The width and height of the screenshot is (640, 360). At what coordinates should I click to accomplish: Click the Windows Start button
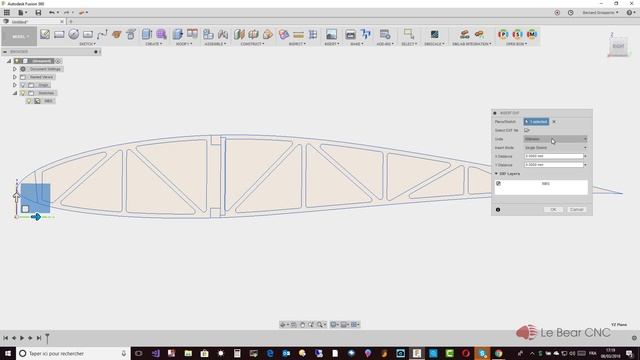(x=8, y=353)
